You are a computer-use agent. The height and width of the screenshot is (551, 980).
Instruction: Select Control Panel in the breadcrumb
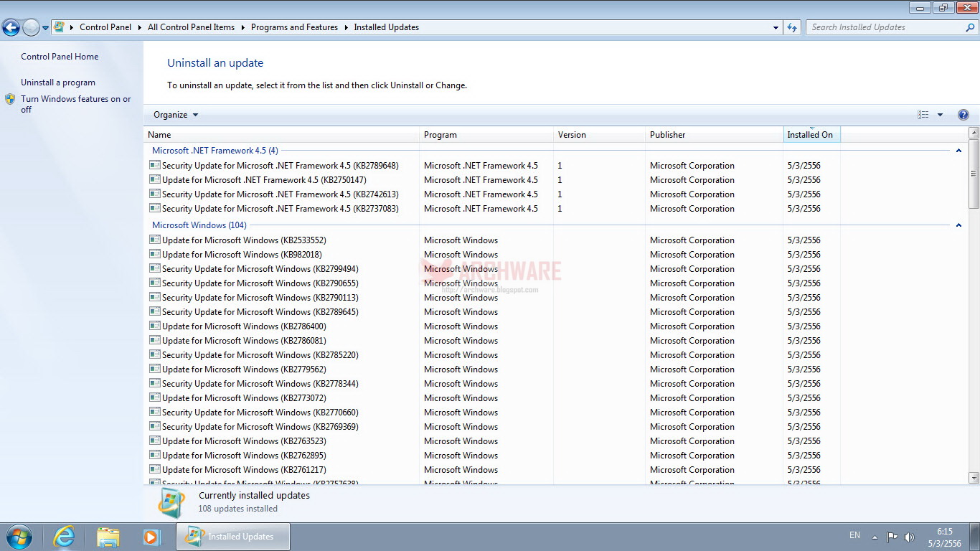click(105, 27)
